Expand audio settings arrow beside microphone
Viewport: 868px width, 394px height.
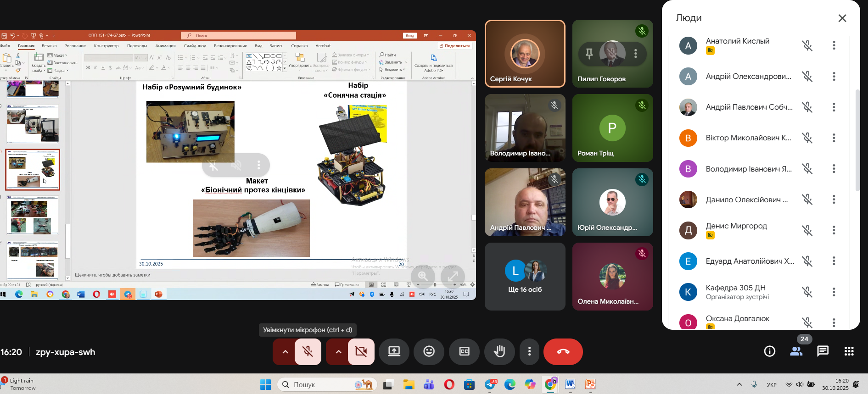285,352
